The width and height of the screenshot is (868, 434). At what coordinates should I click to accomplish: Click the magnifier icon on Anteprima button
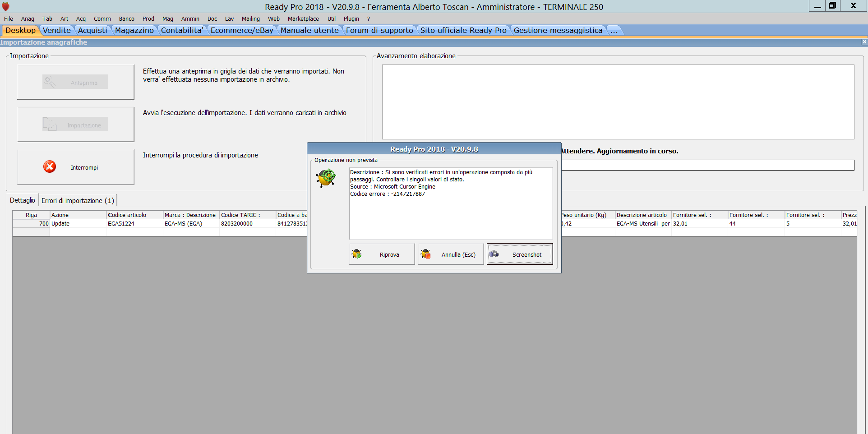pyautogui.click(x=50, y=82)
